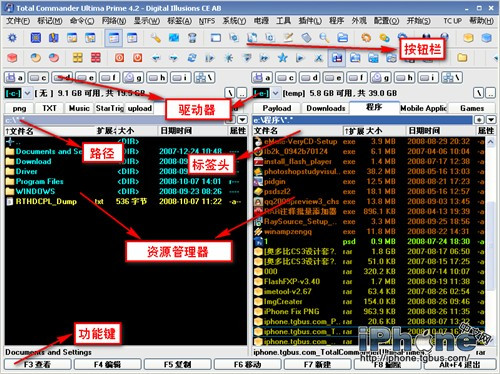Screen dimensions: 500x374
Task: Click the blue X cross icon beside the star
Action: [x=319, y=58]
